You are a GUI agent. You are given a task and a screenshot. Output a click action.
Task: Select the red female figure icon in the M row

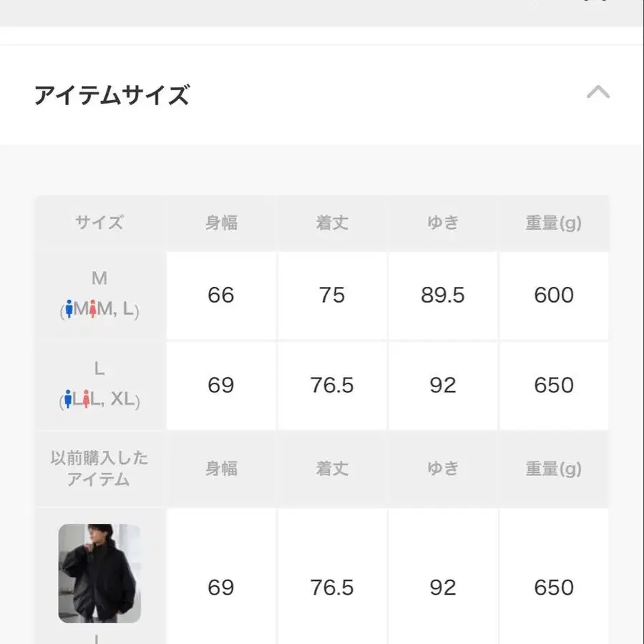coord(93,308)
